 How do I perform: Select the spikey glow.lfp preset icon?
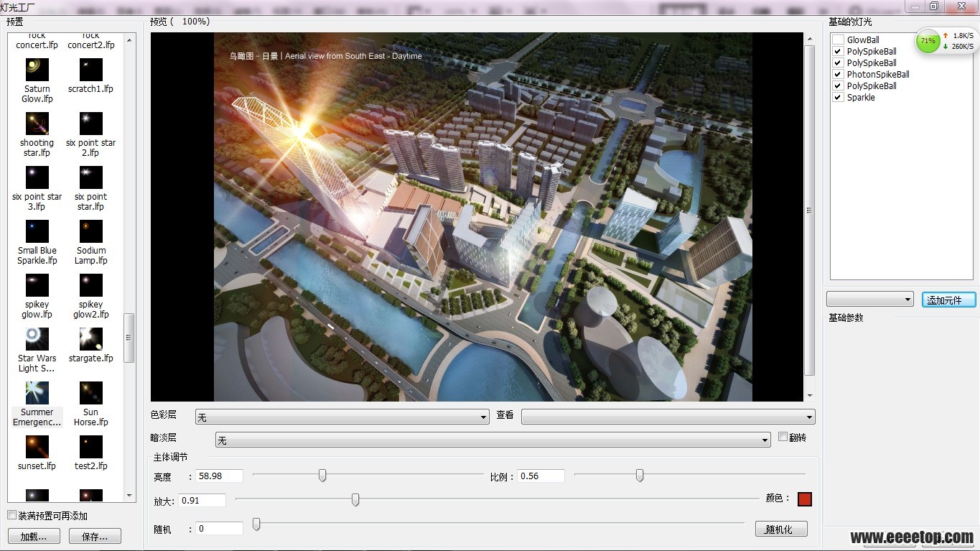pos(37,285)
